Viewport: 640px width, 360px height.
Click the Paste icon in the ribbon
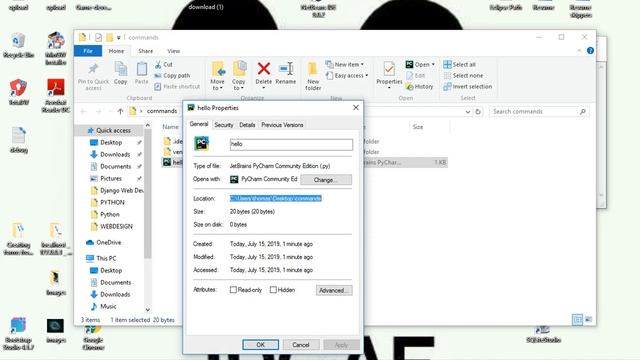pyautogui.click(x=142, y=69)
